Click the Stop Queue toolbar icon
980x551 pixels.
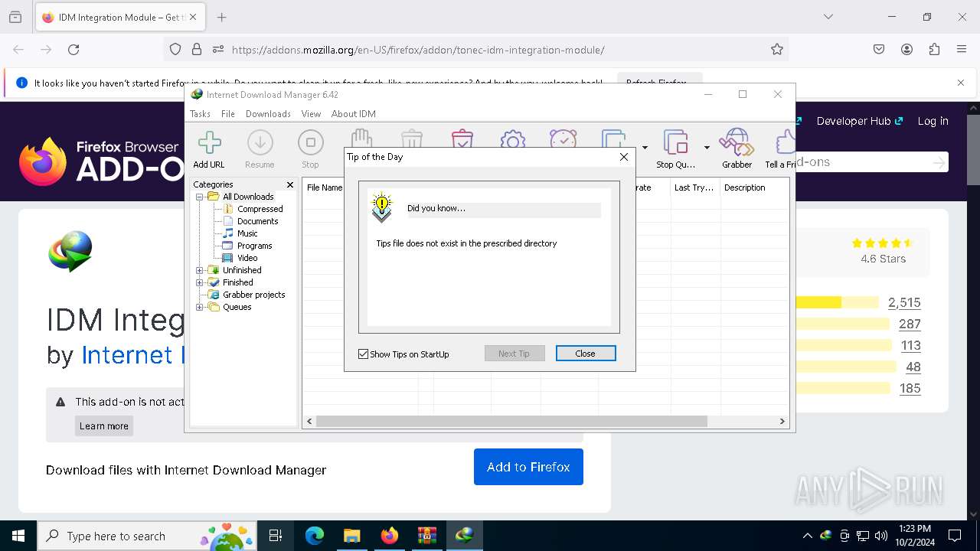(675, 148)
